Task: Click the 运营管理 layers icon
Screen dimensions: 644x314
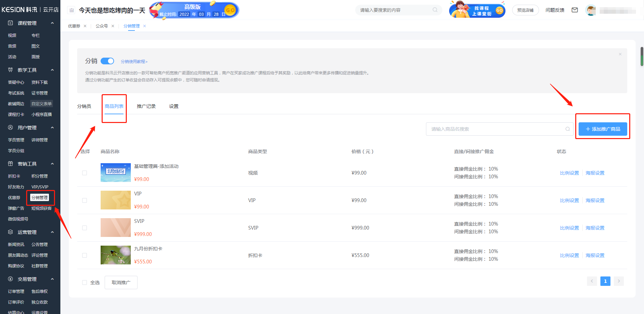Action: (x=10, y=232)
